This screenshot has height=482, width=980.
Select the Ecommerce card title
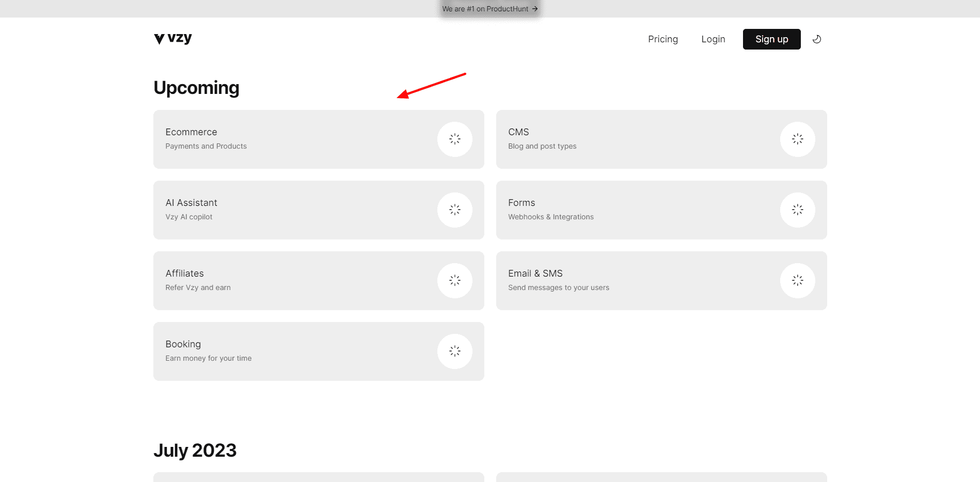click(191, 132)
